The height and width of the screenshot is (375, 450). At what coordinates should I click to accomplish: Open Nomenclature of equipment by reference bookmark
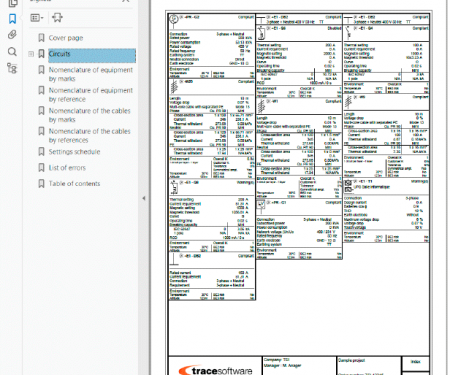[x=91, y=95]
